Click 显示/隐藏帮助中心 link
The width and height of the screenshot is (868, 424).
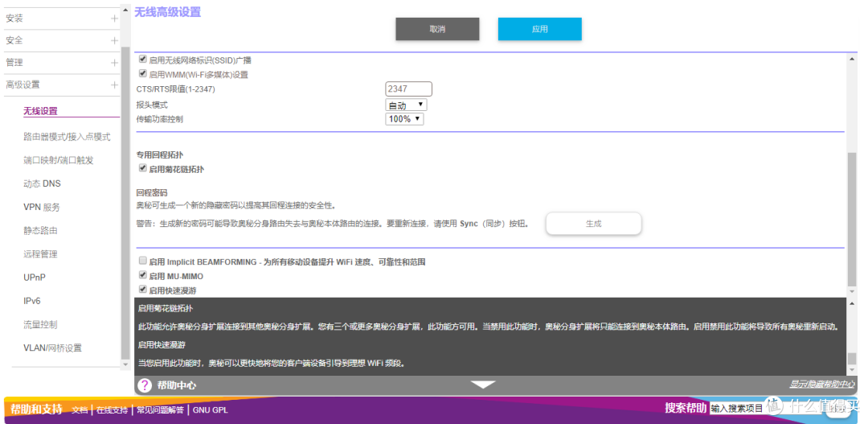point(821,384)
